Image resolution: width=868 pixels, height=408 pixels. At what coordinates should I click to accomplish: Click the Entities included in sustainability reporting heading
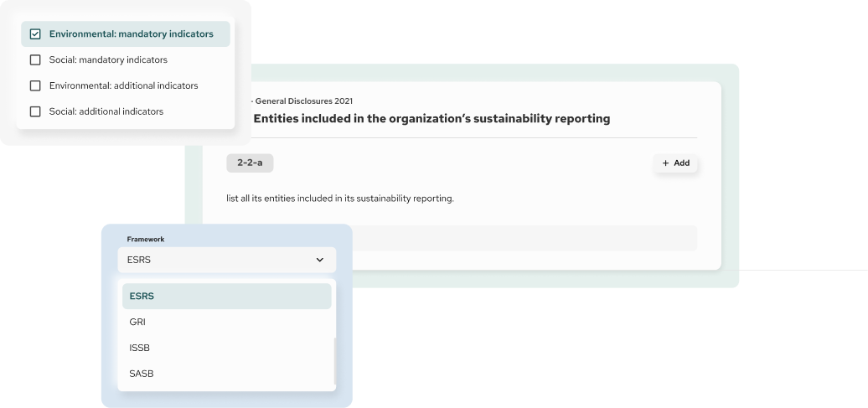(x=431, y=119)
